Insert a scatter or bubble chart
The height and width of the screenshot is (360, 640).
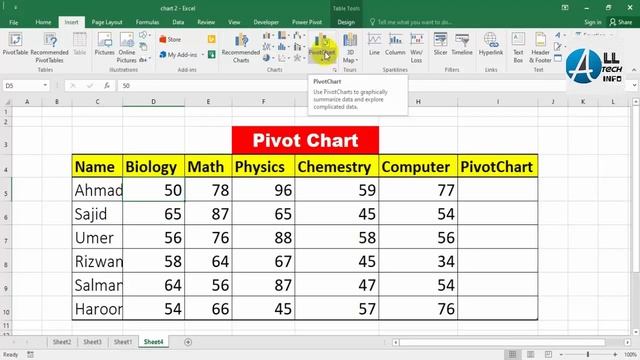point(283,58)
